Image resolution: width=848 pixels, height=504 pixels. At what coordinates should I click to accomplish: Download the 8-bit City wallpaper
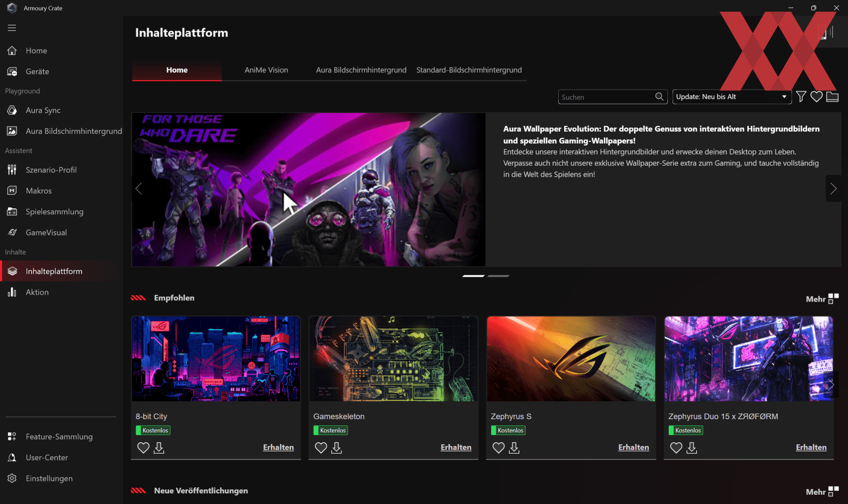[x=159, y=448]
